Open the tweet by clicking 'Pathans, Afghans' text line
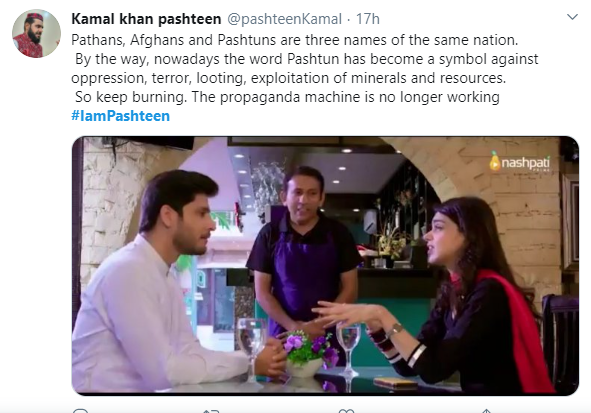This screenshot has width=591, height=413. [295, 40]
